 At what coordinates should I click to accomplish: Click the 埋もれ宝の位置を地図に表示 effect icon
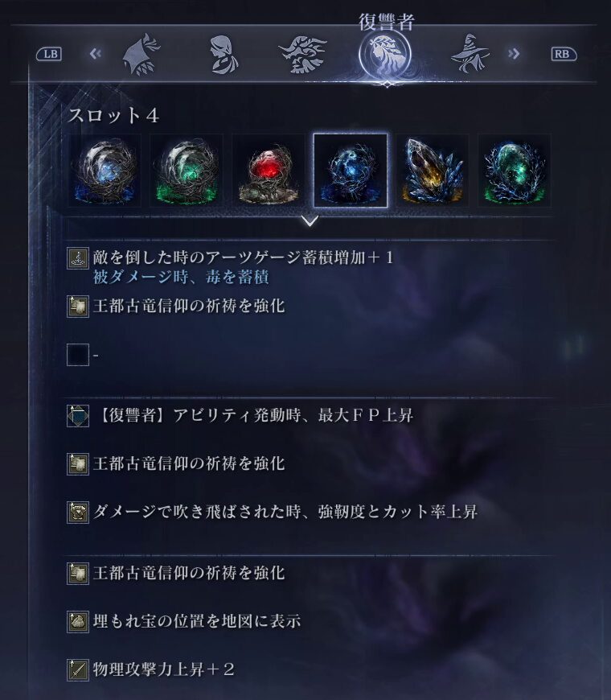[x=78, y=621]
